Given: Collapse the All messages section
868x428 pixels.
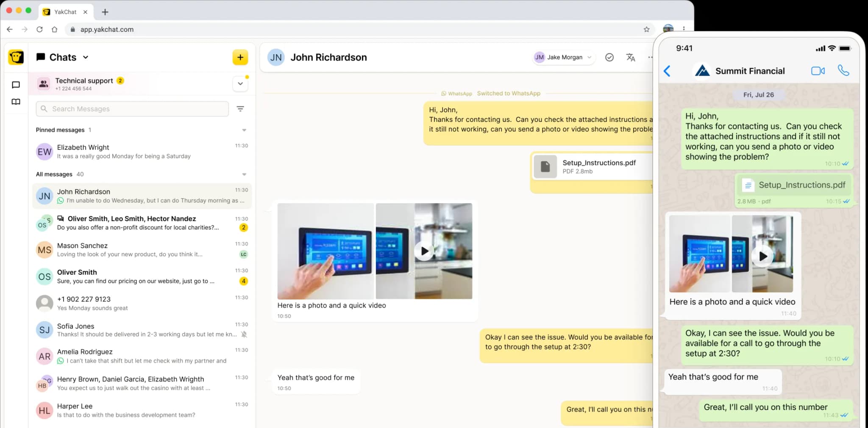Looking at the screenshot, I should tap(244, 174).
